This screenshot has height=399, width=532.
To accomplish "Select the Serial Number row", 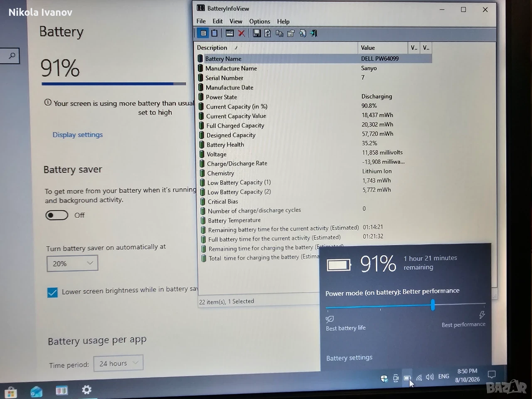I will (315, 78).
